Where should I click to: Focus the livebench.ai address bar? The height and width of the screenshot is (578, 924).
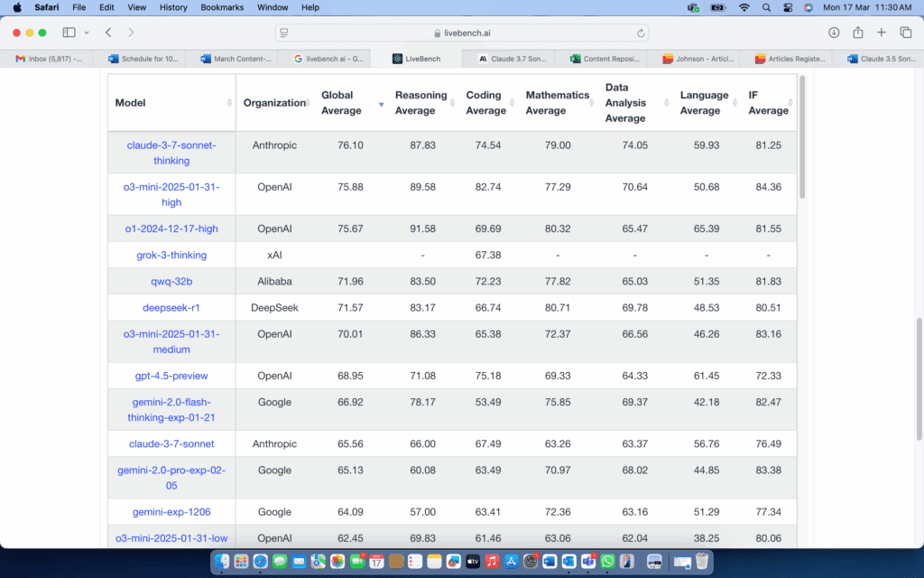click(462, 33)
